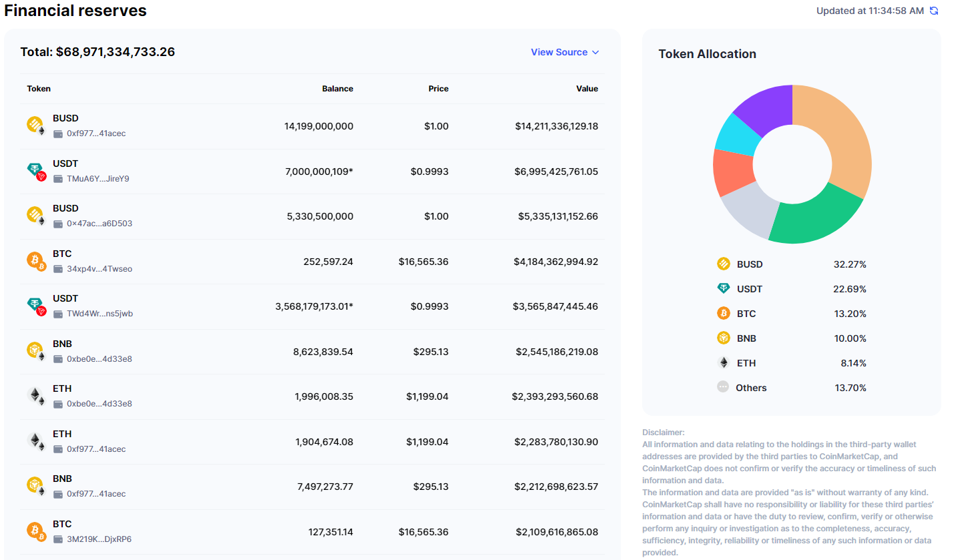Click the balance 7,000,000,109*

coord(319,172)
